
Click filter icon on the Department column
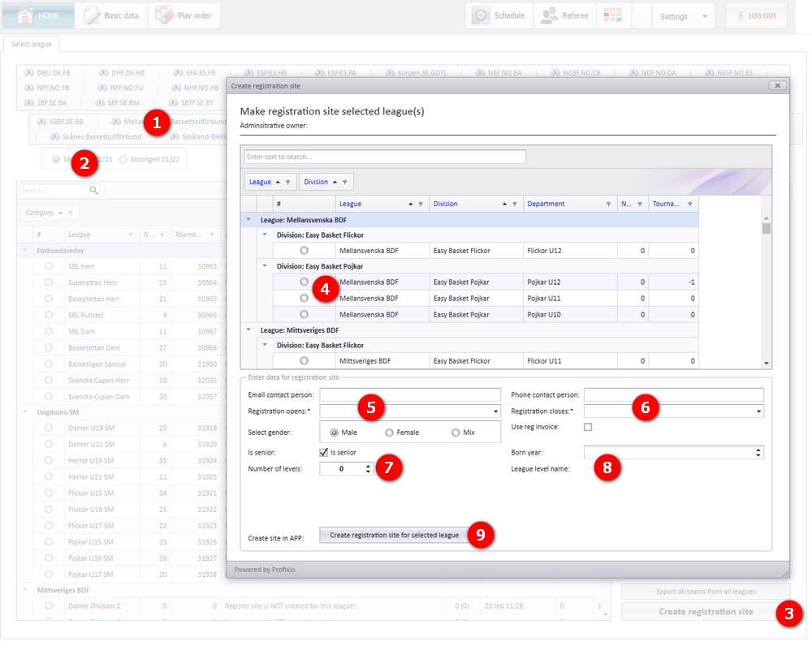pos(608,205)
